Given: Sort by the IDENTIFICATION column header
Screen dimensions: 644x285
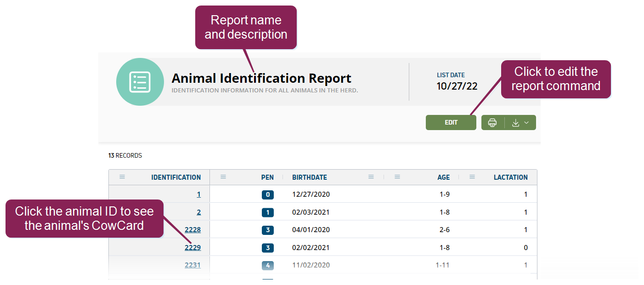Looking at the screenshot, I should [176, 177].
